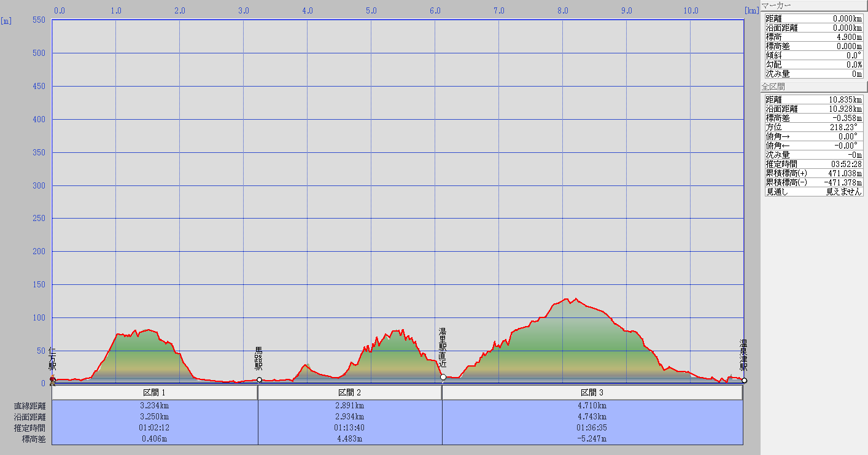868x455 pixels.
Task: Click 区間 1 直線距離 cell 3.234km
Action: coord(154,406)
